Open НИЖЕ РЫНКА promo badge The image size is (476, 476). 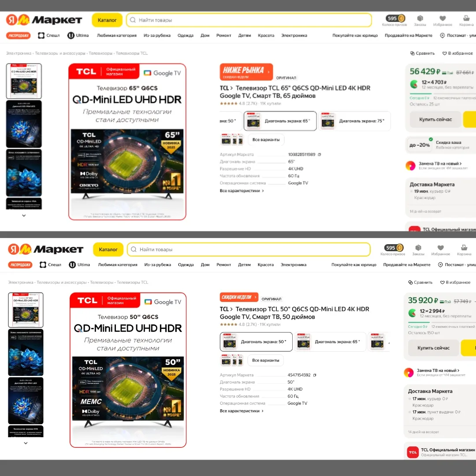(x=246, y=72)
